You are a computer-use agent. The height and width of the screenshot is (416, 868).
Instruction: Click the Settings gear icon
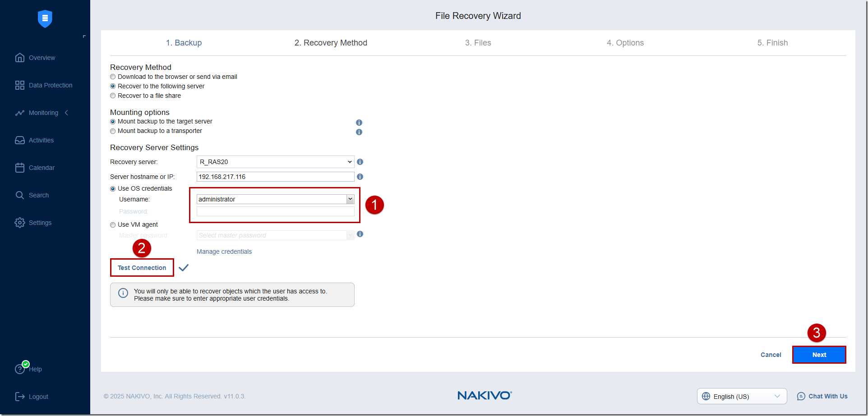click(x=20, y=223)
